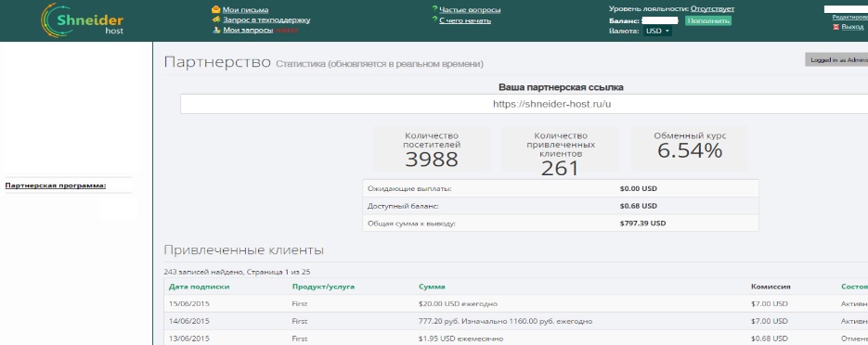Click the icon beside Мои запросы
The height and width of the screenshot is (345, 868).
pyautogui.click(x=216, y=30)
